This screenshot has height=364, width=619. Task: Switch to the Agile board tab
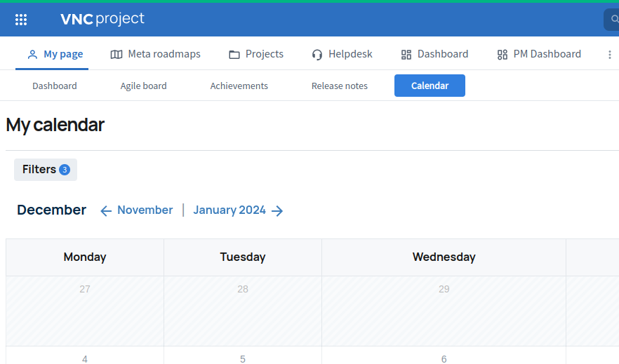click(143, 86)
